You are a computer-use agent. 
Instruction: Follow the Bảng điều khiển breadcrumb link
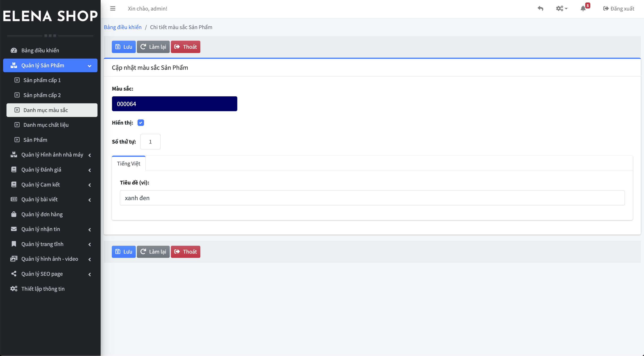click(123, 27)
